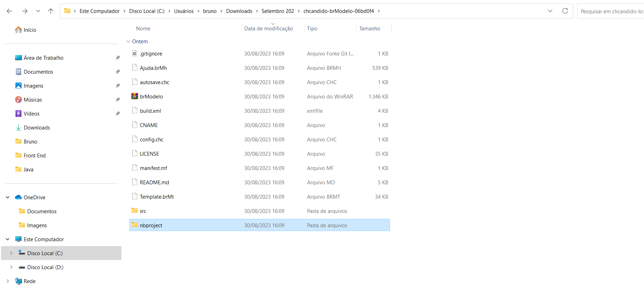Image resolution: width=644 pixels, height=289 pixels.
Task: Click the pin icon next to Imagens
Action: coord(118,86)
